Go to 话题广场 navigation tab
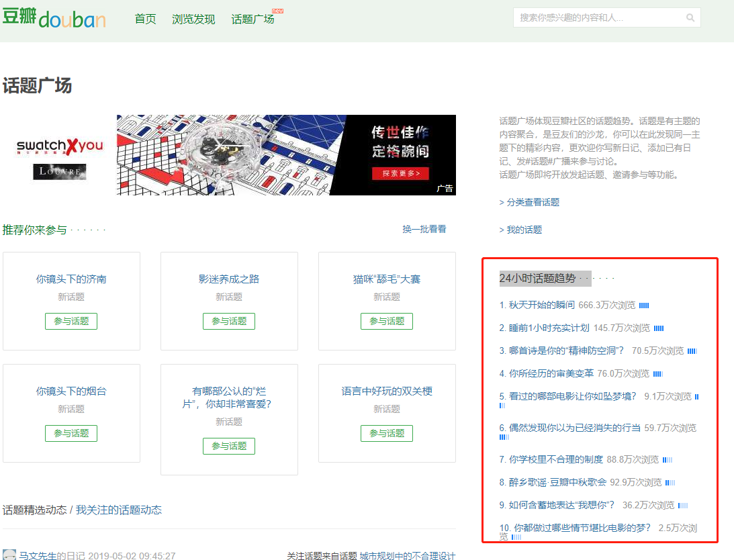The image size is (734, 560). coord(253,19)
